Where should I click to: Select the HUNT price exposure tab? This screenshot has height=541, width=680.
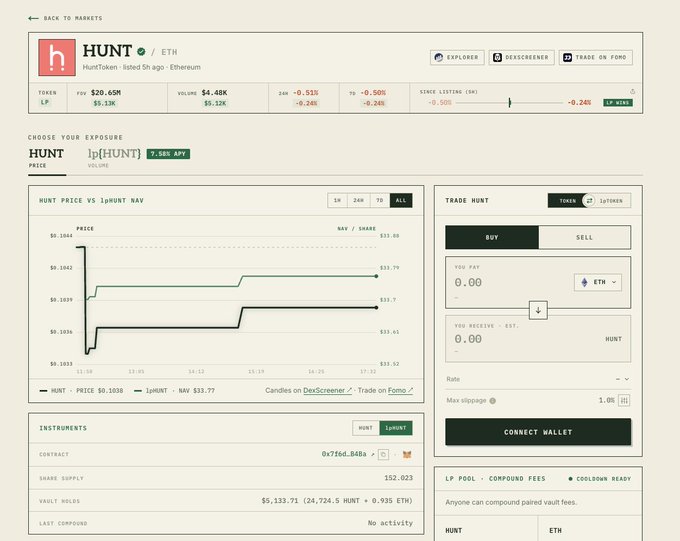[x=46, y=158]
